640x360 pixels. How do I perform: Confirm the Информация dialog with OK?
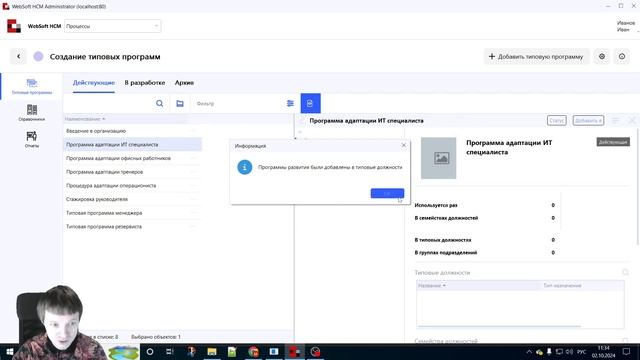coord(387,193)
